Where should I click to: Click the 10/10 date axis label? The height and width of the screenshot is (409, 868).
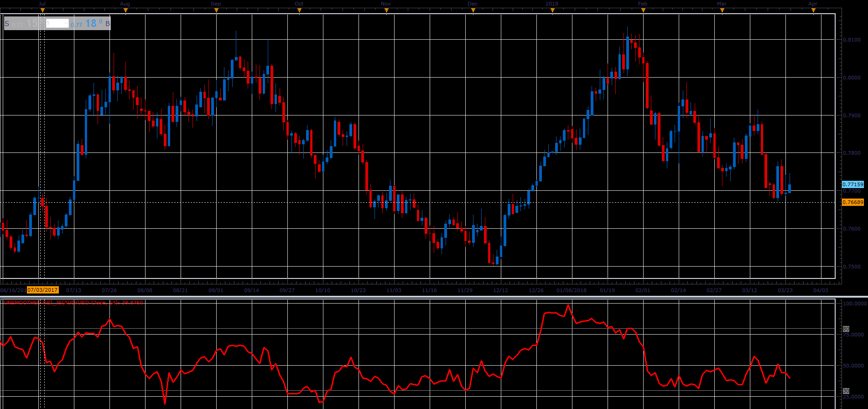click(322, 290)
